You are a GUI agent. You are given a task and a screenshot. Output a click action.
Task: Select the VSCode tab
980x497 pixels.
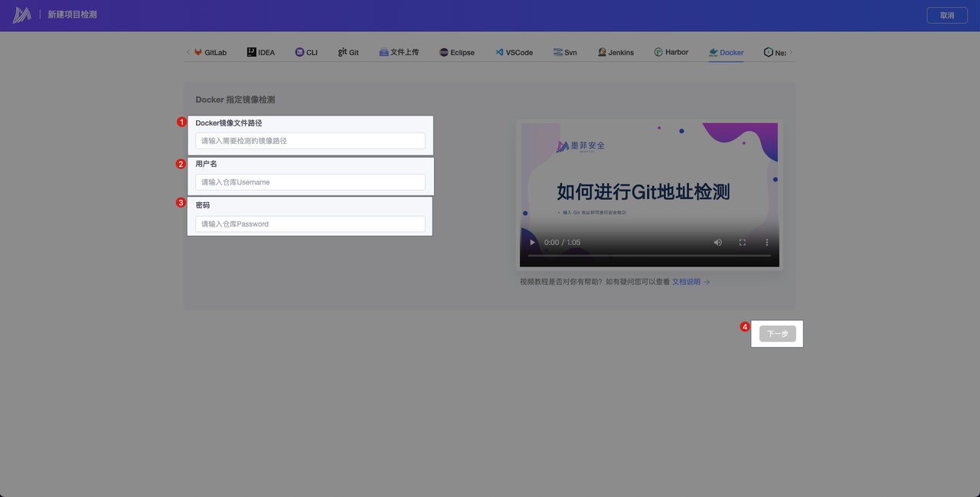click(x=514, y=53)
